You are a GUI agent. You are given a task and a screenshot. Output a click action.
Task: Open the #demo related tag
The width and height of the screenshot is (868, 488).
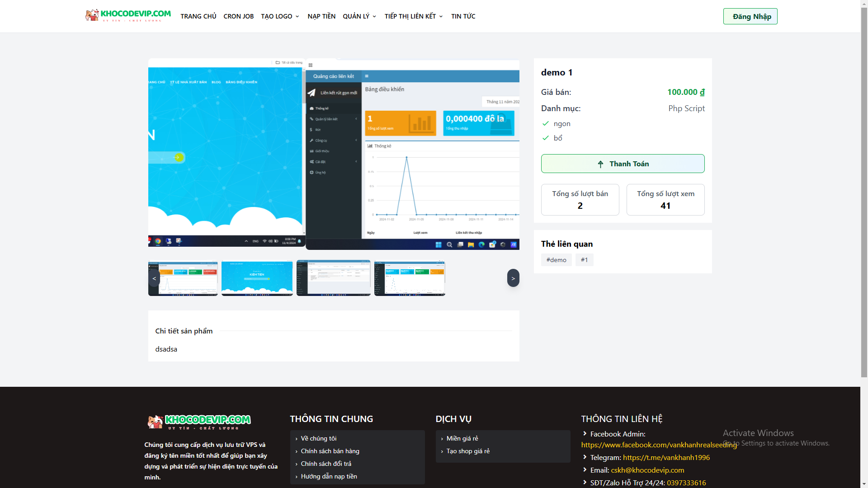click(556, 260)
